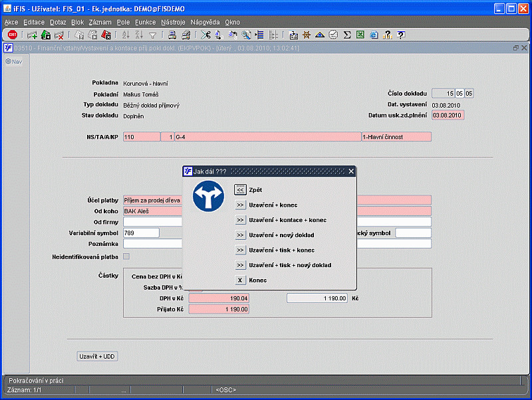
Task: Click the Zpět back button in dialog
Action: tap(241, 189)
